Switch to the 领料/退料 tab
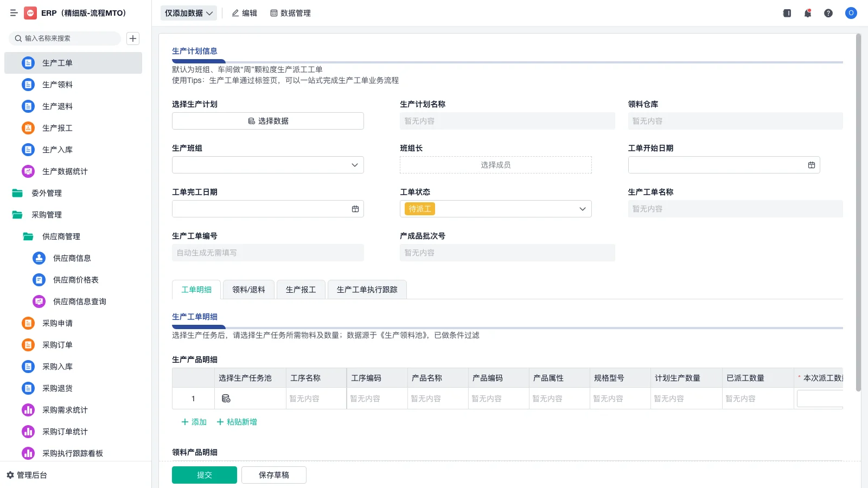The image size is (868, 488). point(248,289)
